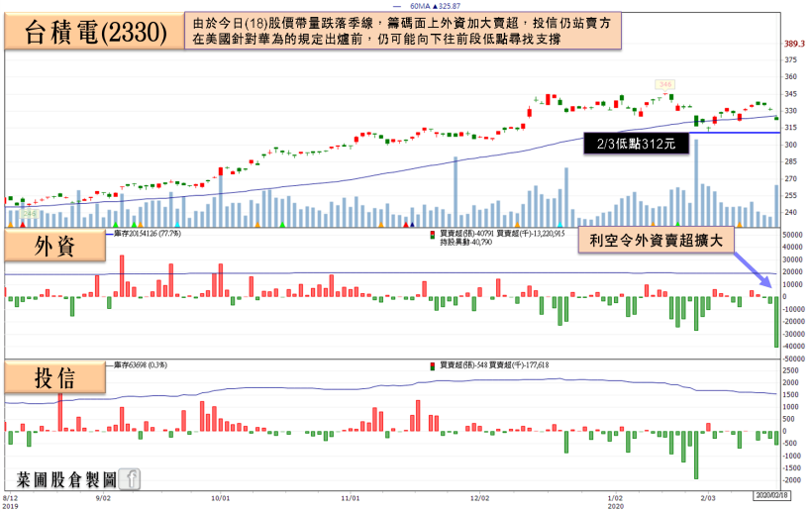Click the -30000 value on 外資 axis
The image size is (812, 512).
click(x=793, y=334)
